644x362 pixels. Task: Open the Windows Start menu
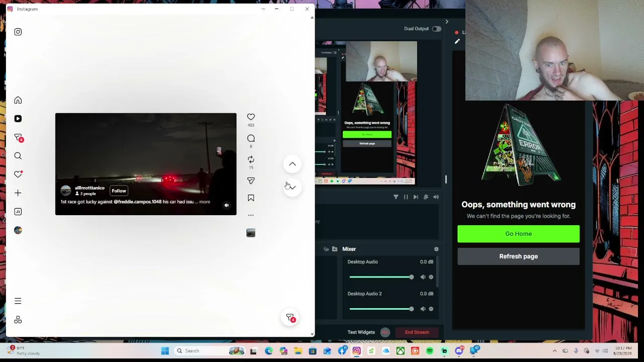[165, 351]
